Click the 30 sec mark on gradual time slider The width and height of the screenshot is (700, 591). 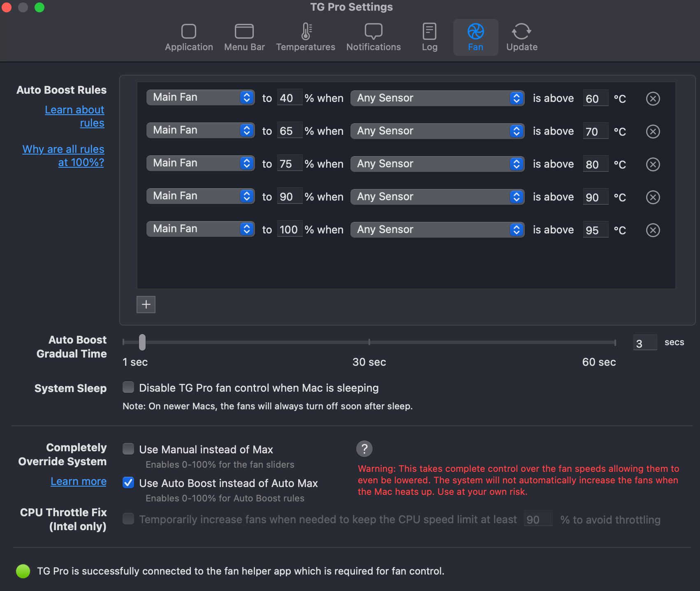tap(369, 342)
